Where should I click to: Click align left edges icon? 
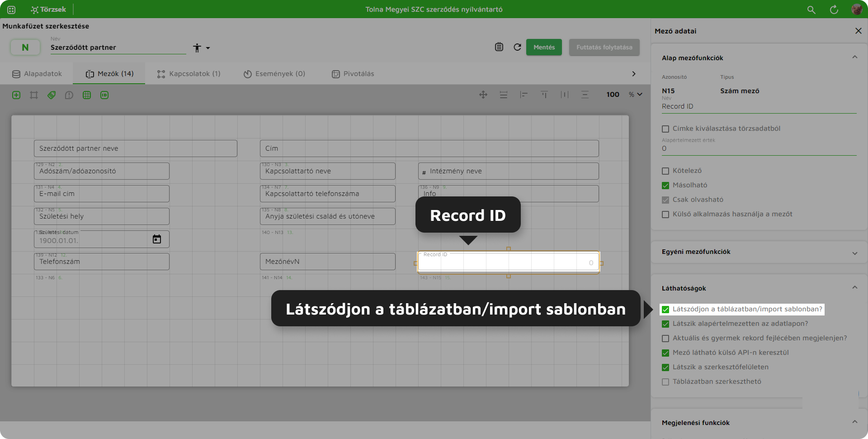pos(524,95)
